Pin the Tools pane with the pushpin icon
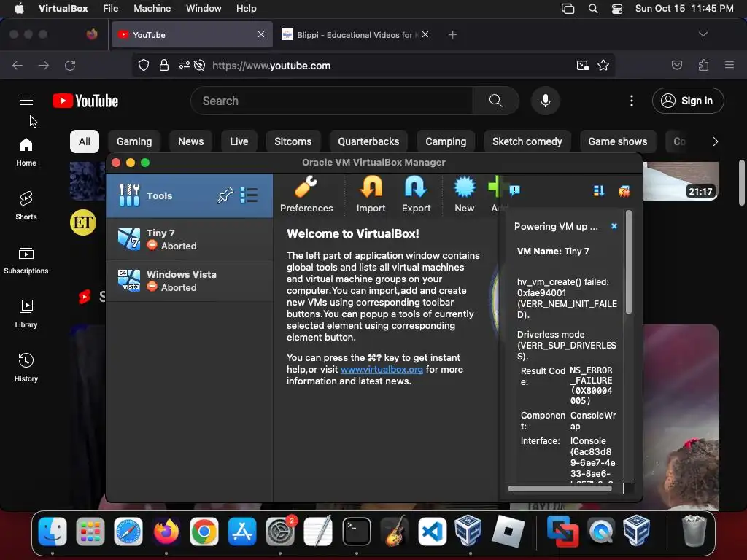 pos(225,195)
